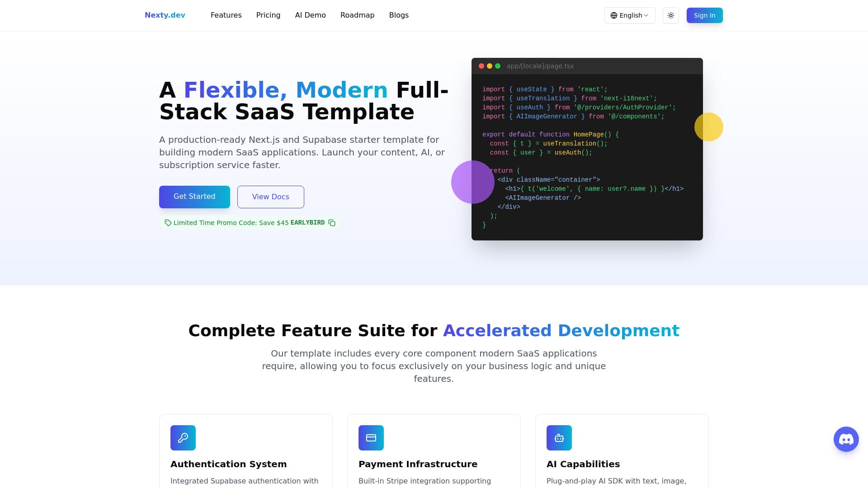The image size is (868, 488).
Task: Go to the Pricing page
Action: (268, 15)
